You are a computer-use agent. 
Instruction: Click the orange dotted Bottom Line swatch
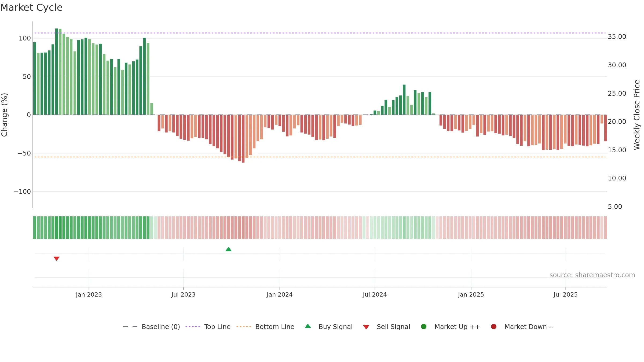click(244, 327)
